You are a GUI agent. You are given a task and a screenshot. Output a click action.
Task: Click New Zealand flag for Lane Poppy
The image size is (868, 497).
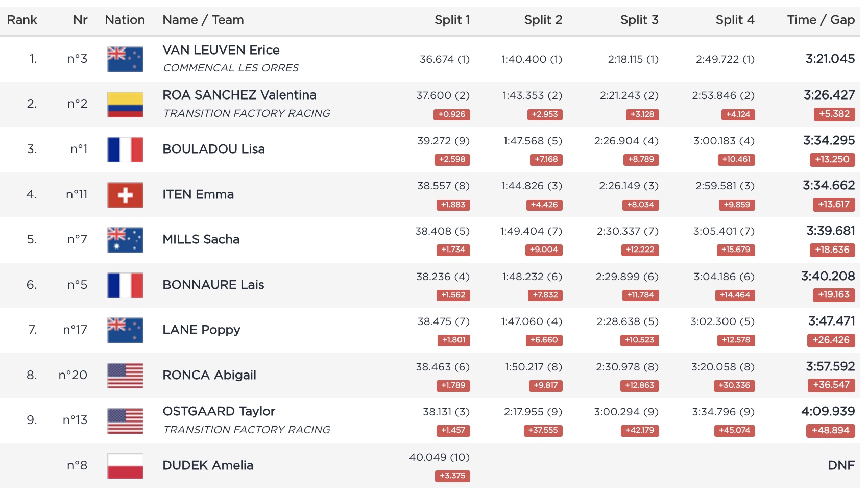coord(125,330)
